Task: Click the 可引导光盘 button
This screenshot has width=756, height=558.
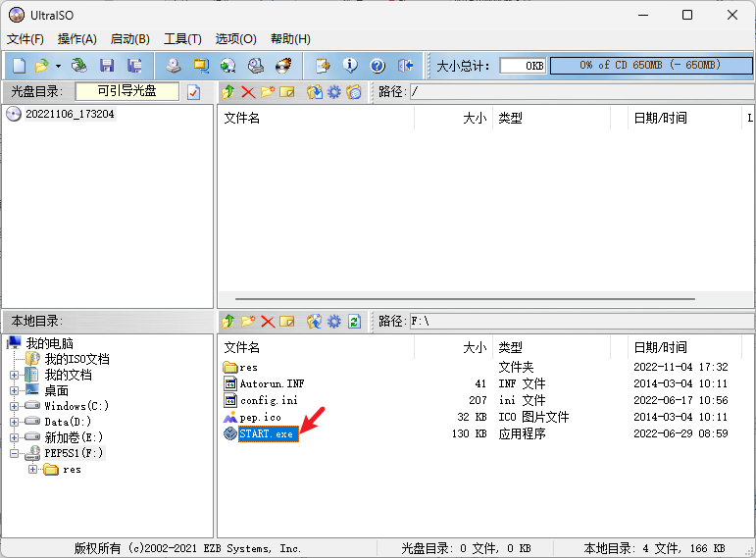Action: coord(127,91)
